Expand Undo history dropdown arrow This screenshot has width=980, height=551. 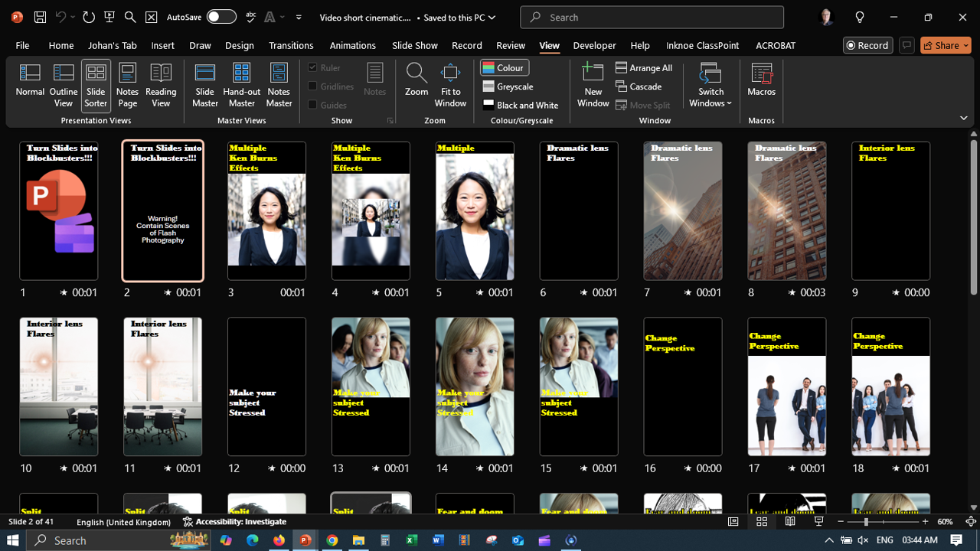(72, 17)
